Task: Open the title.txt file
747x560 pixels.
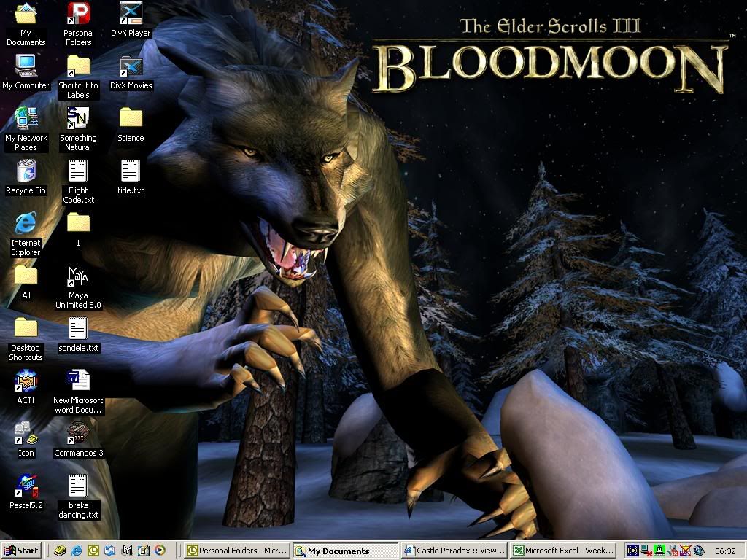Action: click(131, 176)
